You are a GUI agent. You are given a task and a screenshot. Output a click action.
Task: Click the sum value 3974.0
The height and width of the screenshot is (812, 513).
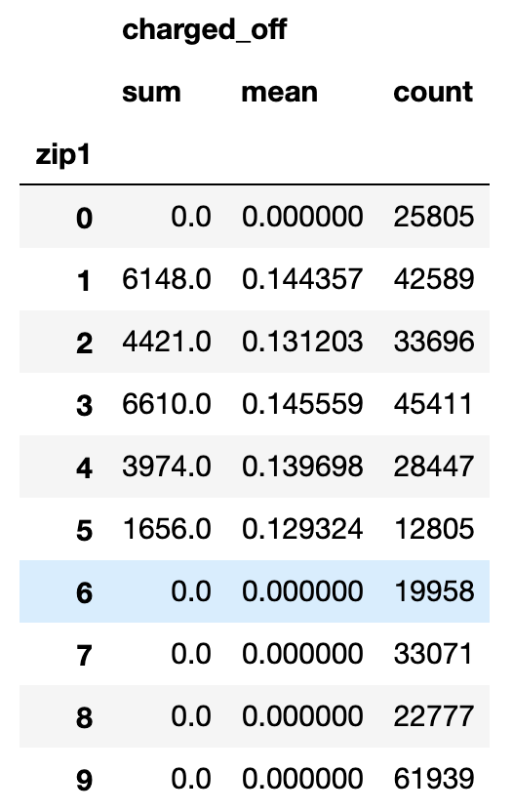tap(167, 467)
